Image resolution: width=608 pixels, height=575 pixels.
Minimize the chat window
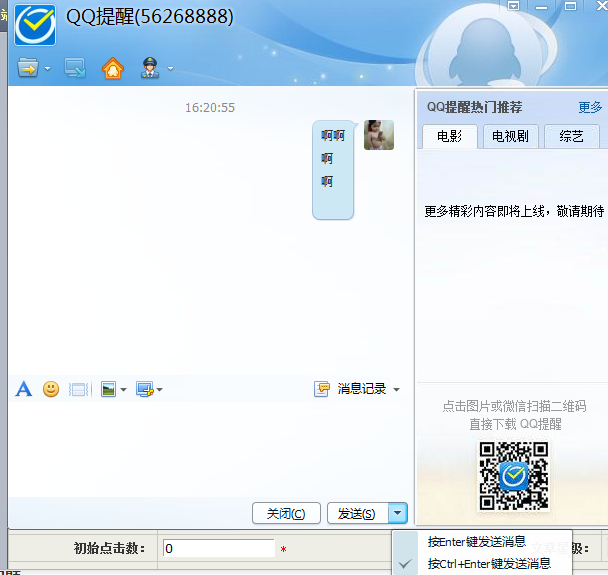point(542,7)
